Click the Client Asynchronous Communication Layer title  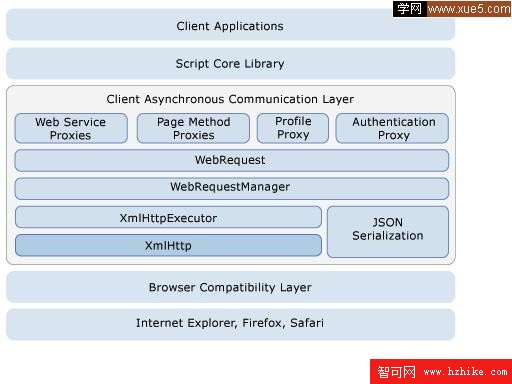click(x=230, y=99)
